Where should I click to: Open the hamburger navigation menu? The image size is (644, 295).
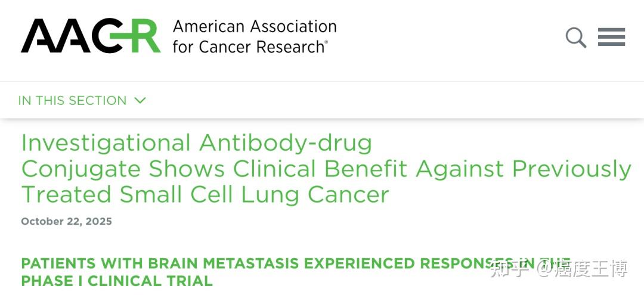pos(611,37)
